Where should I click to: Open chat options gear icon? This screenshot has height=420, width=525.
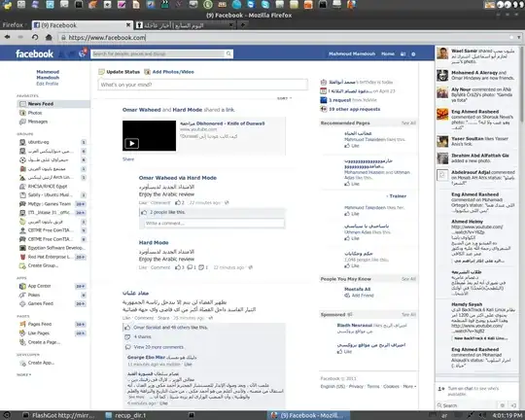tap(503, 405)
